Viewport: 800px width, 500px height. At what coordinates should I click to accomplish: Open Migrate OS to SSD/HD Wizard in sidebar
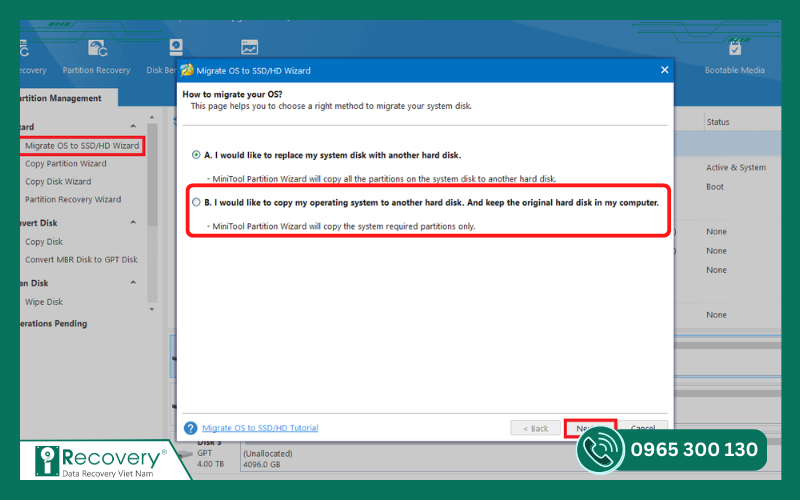(82, 145)
